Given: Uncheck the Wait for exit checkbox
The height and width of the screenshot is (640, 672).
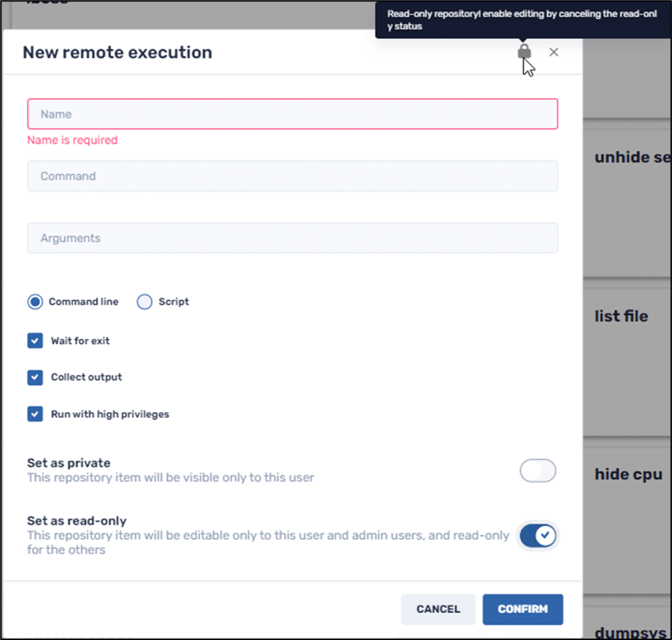Looking at the screenshot, I should pos(36,341).
